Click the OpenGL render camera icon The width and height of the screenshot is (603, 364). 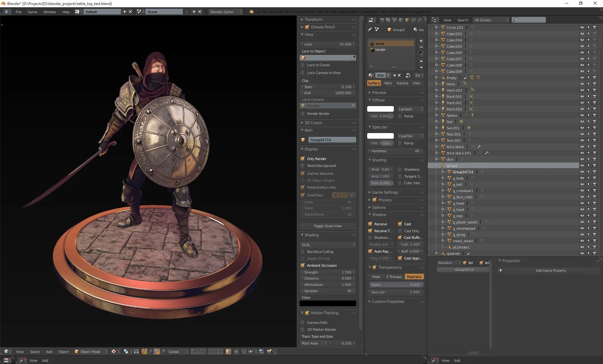point(269,351)
